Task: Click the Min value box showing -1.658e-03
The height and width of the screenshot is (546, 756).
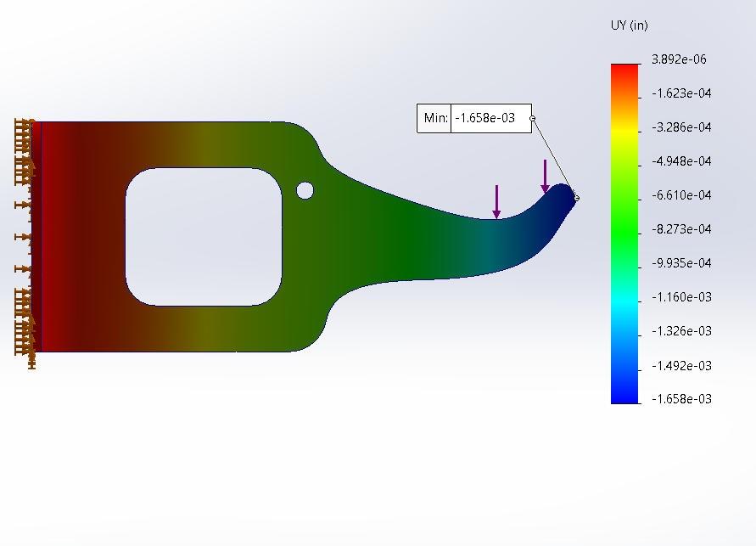Action: (490, 118)
